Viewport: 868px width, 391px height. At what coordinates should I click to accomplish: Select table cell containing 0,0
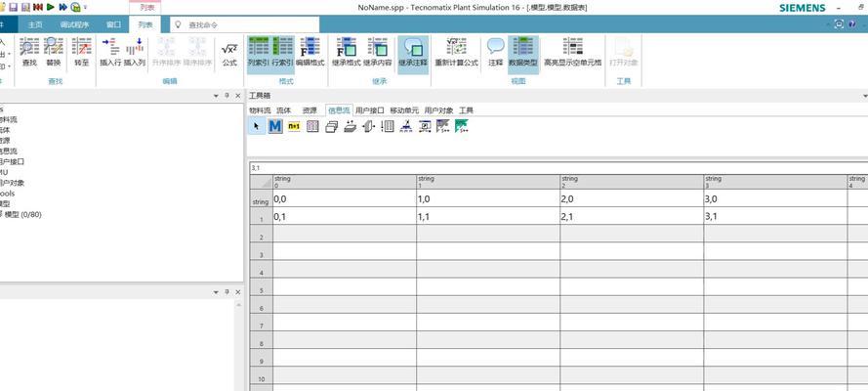click(x=345, y=198)
